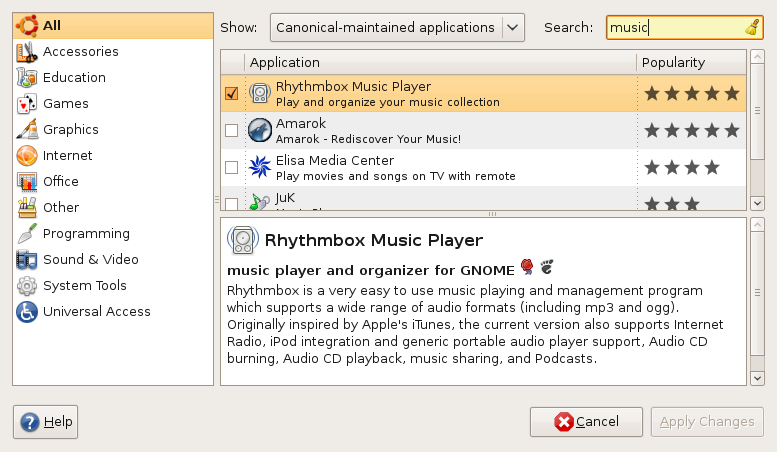
Task: Select the Graphics category
Action: 112,129
